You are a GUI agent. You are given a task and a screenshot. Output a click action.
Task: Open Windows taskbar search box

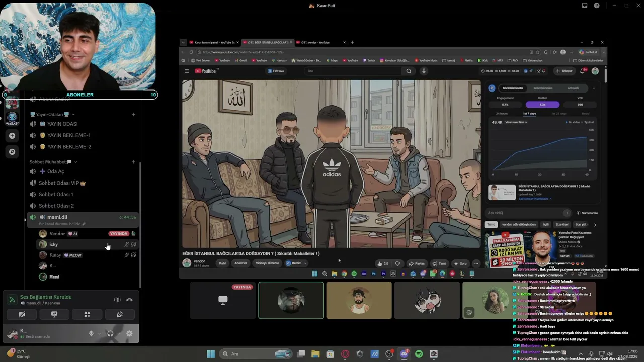coord(256,354)
